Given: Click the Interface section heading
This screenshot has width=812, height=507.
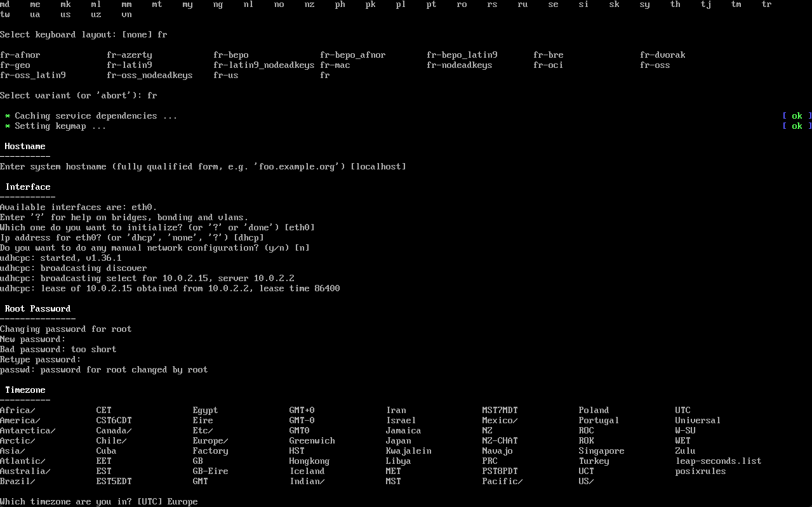Looking at the screenshot, I should tap(27, 187).
